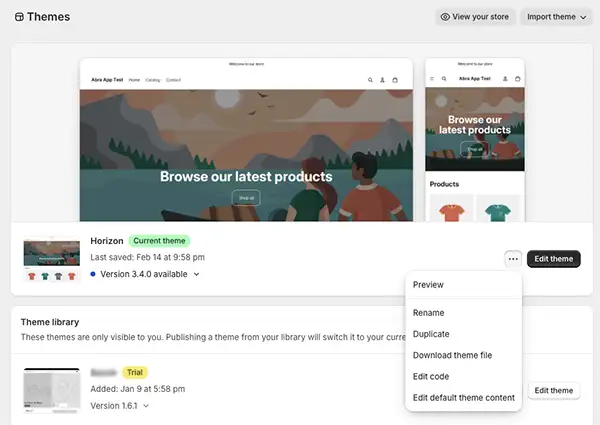Click the account icon in desktop preview

tap(382, 80)
